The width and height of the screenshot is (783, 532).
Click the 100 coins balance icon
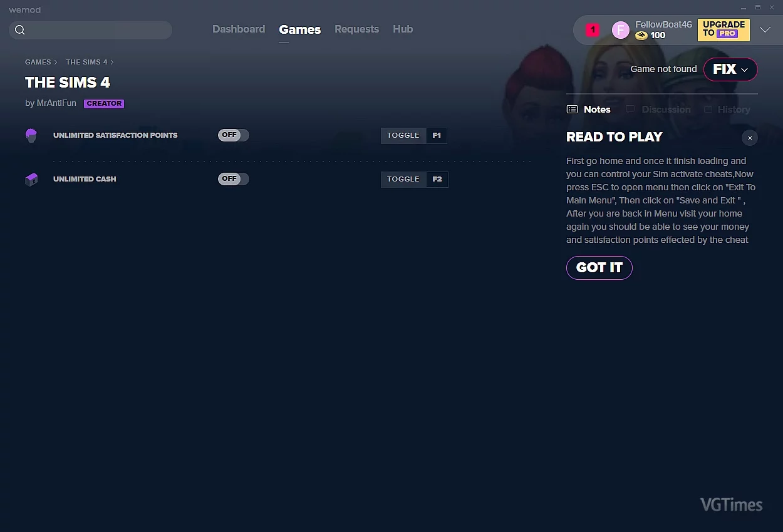coord(641,36)
